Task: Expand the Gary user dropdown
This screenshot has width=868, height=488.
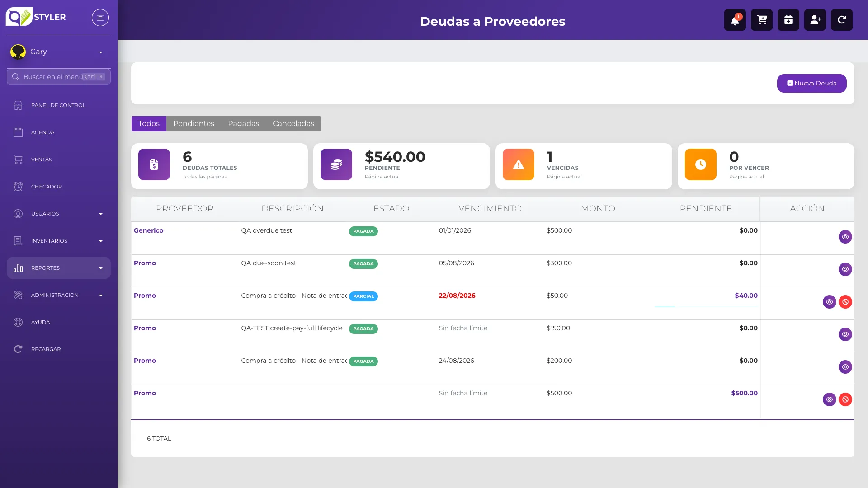Action: coord(101,52)
